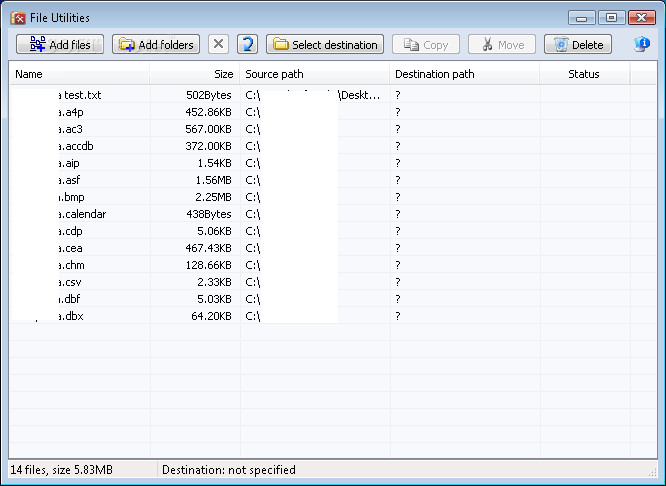
Task: Maximize the File Utilities window
Action: tap(611, 17)
